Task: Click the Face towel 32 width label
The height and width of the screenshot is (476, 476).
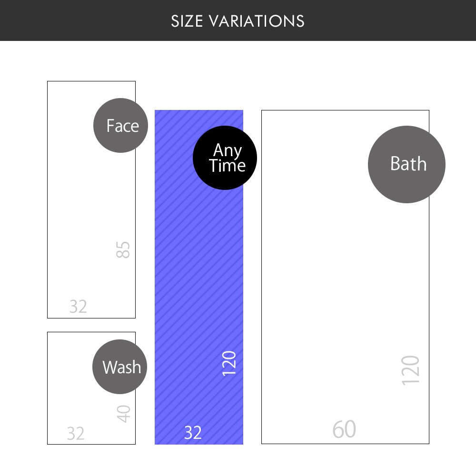Action: pyautogui.click(x=78, y=307)
